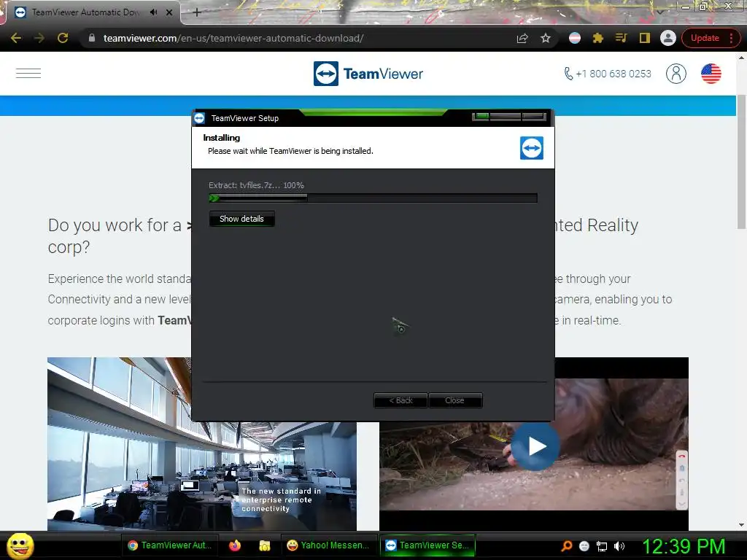This screenshot has height=560, width=747.
Task: Click the padlock site info icon
Action: tap(92, 38)
